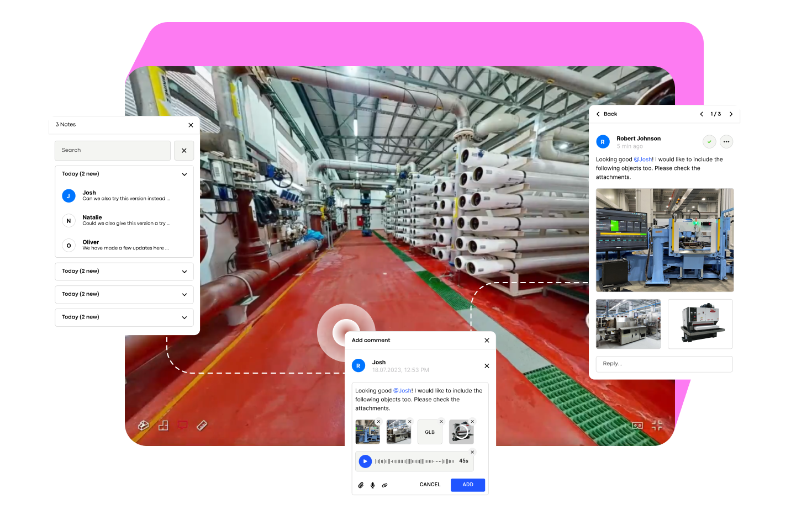This screenshot has height=510, width=812.
Task: Delete the 45s audio recording
Action: coord(472,451)
